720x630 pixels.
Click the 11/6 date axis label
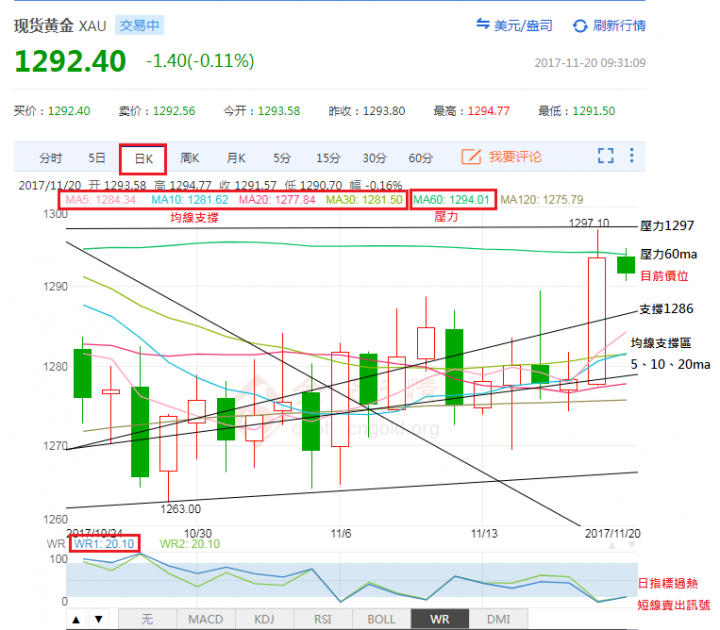[x=341, y=534]
